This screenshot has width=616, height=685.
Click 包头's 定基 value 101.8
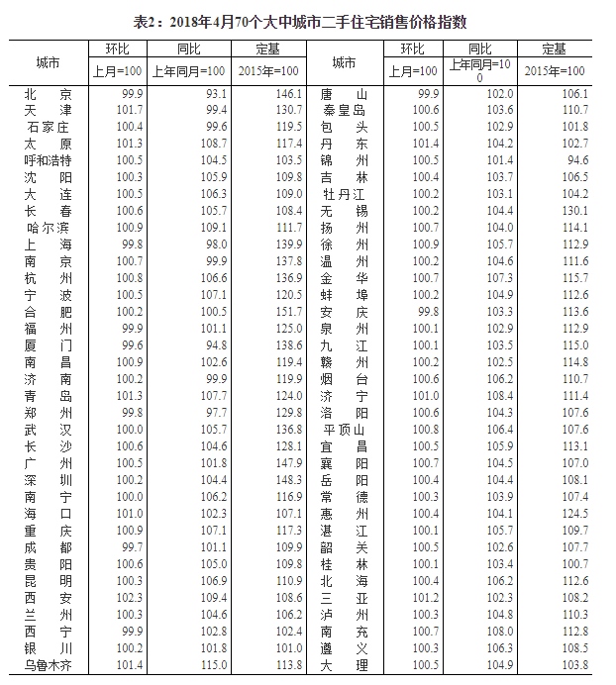pyautogui.click(x=575, y=127)
